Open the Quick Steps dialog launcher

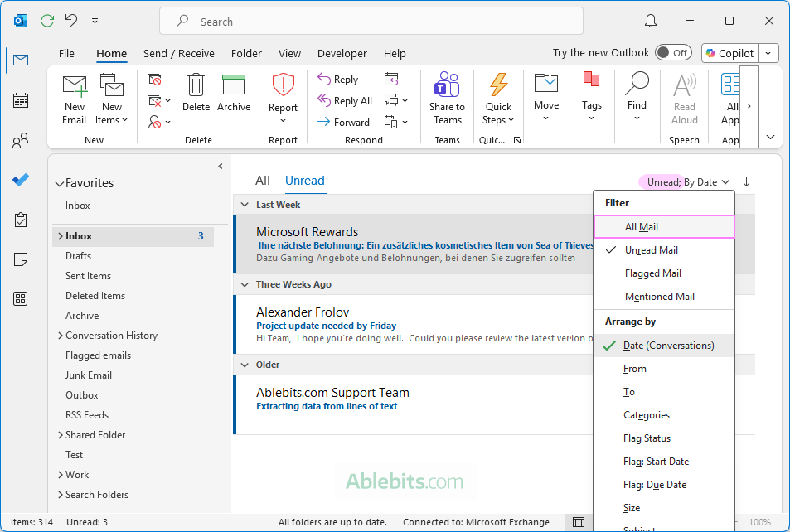coord(517,140)
